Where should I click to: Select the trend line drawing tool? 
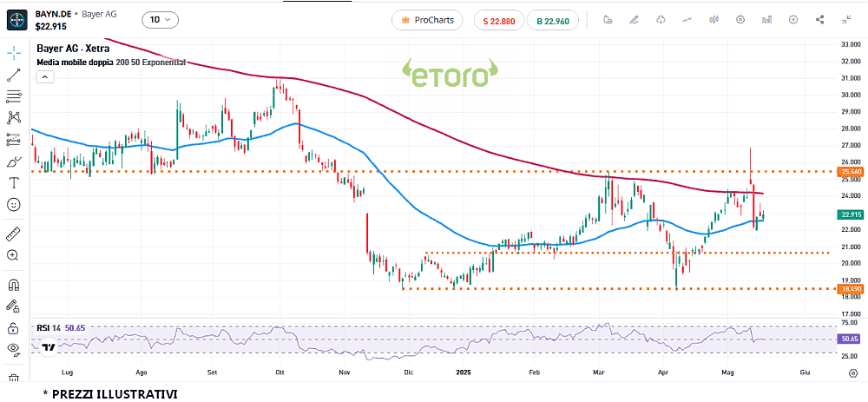13,76
